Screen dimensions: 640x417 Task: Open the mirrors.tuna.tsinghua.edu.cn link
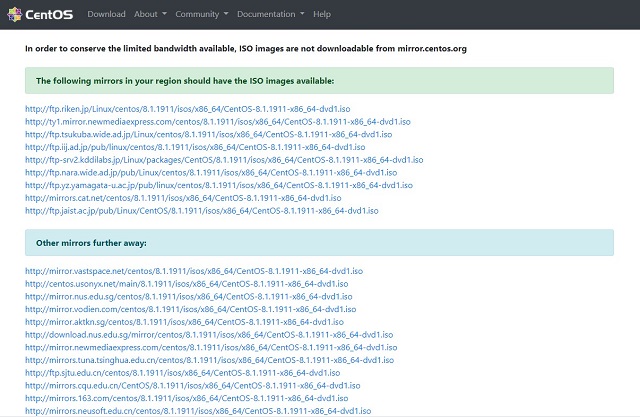(x=209, y=360)
